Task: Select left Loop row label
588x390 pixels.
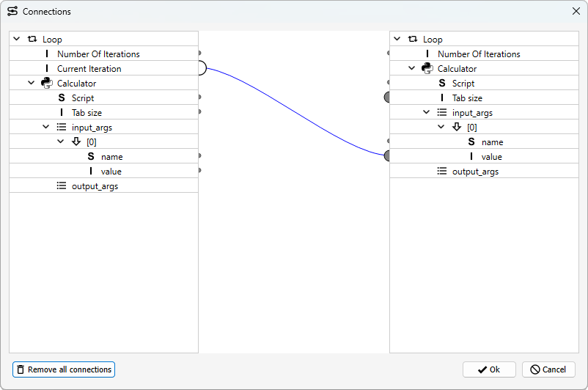Action: pos(52,40)
